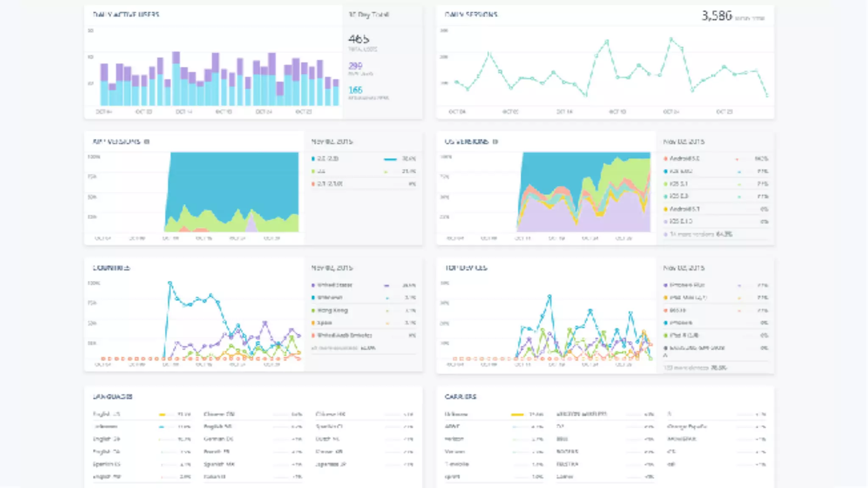Image resolution: width=868 pixels, height=488 pixels.
Task: Expand more devices row in Top Devices
Action: point(695,368)
